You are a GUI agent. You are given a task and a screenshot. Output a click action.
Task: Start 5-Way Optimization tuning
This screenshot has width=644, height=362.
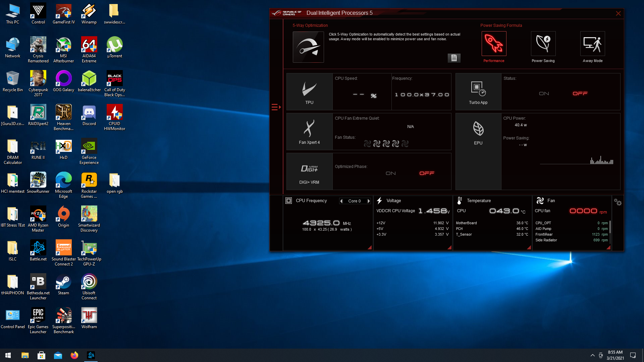click(x=308, y=47)
